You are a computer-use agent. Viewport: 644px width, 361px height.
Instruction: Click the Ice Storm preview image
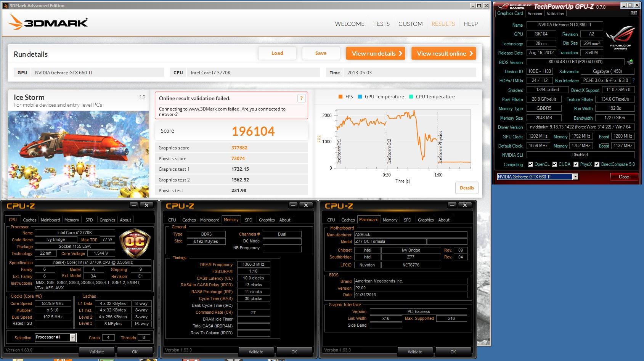pos(78,154)
